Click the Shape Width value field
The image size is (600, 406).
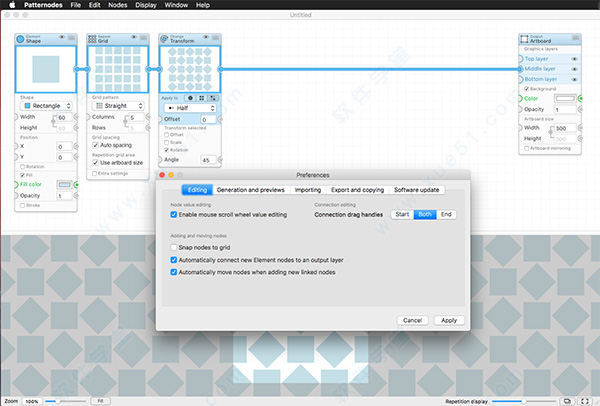(64, 117)
